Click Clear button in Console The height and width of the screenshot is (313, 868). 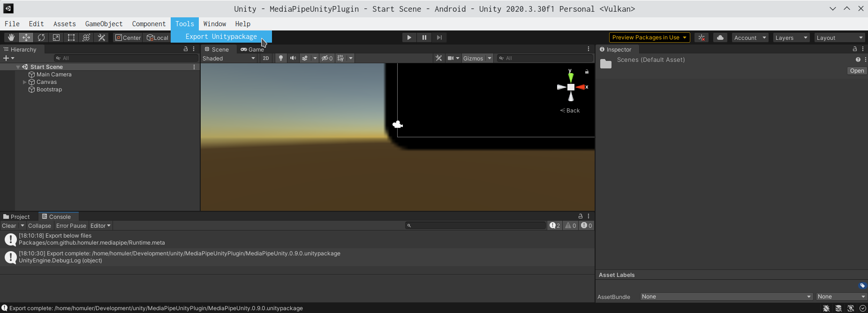pyautogui.click(x=9, y=226)
